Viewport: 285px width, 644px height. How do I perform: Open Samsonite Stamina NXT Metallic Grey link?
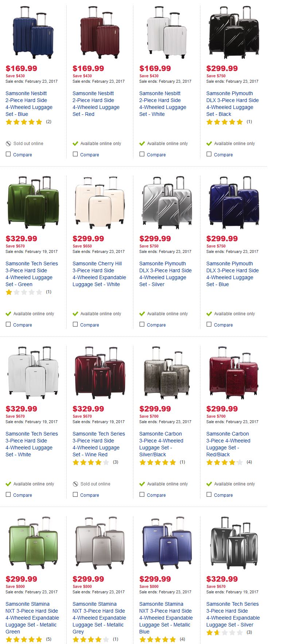coord(99,618)
